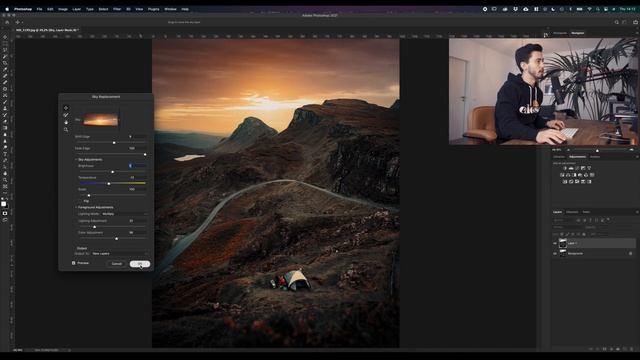Select the Zoom tool in main toolbar
This screenshot has width=640, height=360.
click(5, 180)
